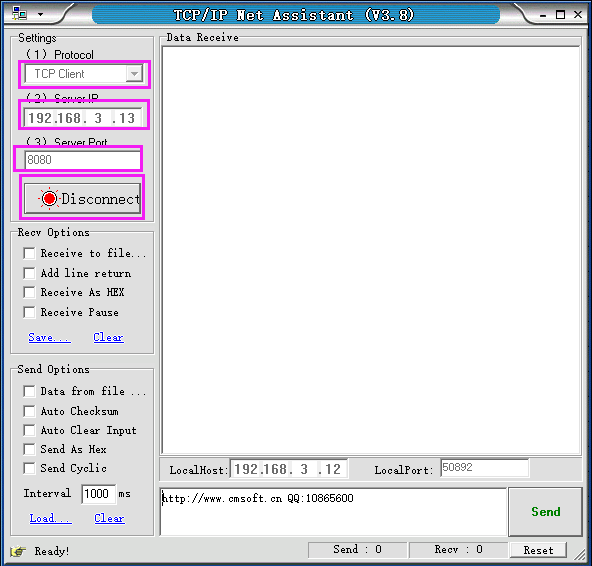Image resolution: width=592 pixels, height=566 pixels.
Task: Click the red Disconnect indicator icon
Action: (49, 199)
